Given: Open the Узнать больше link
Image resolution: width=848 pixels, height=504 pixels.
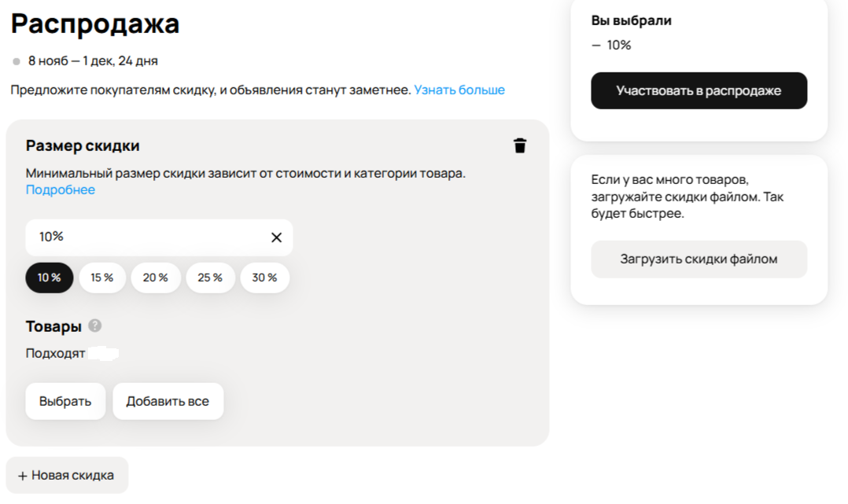Looking at the screenshot, I should pos(459,90).
